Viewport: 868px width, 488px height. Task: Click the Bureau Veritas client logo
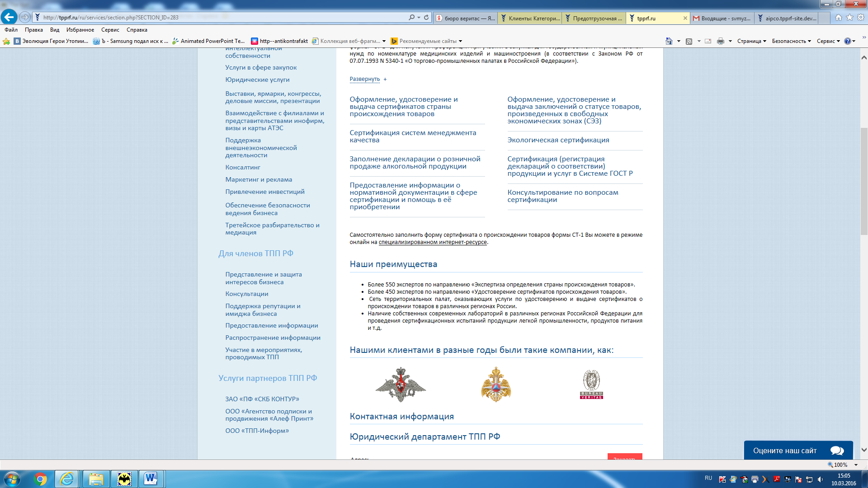pos(591,385)
